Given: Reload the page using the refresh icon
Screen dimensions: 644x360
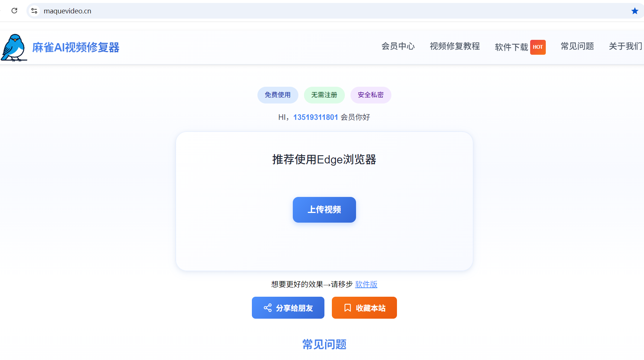Looking at the screenshot, I should (x=15, y=11).
